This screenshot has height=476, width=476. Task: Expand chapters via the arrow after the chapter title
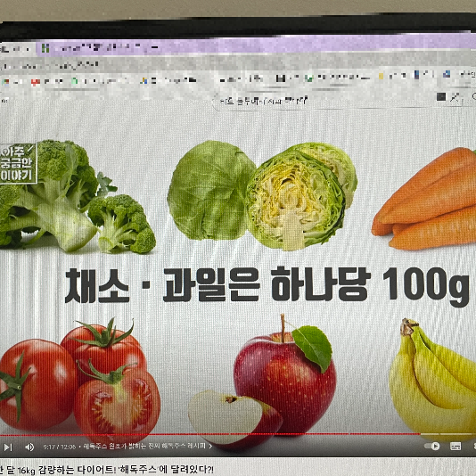click(x=210, y=446)
